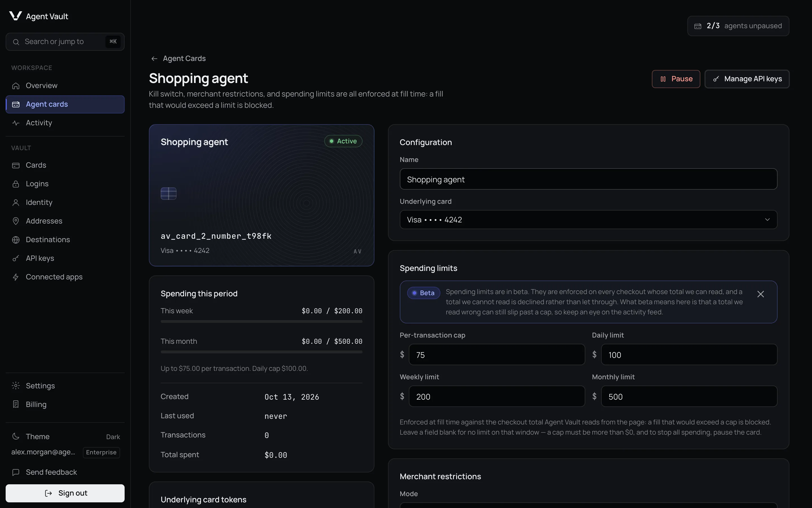Click the 2/3 agents unpaused indicator
The width and height of the screenshot is (812, 508).
tap(738, 26)
